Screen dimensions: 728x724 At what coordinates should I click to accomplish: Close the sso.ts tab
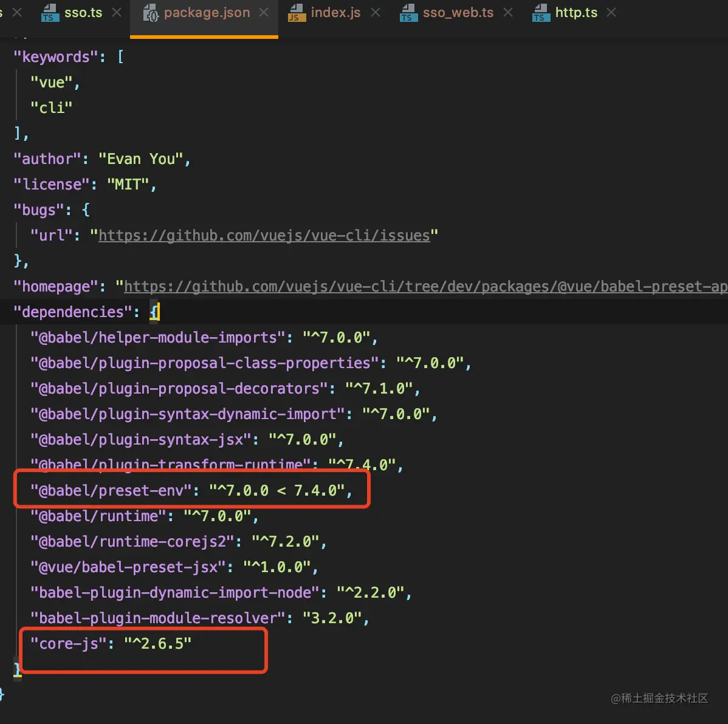(x=117, y=13)
